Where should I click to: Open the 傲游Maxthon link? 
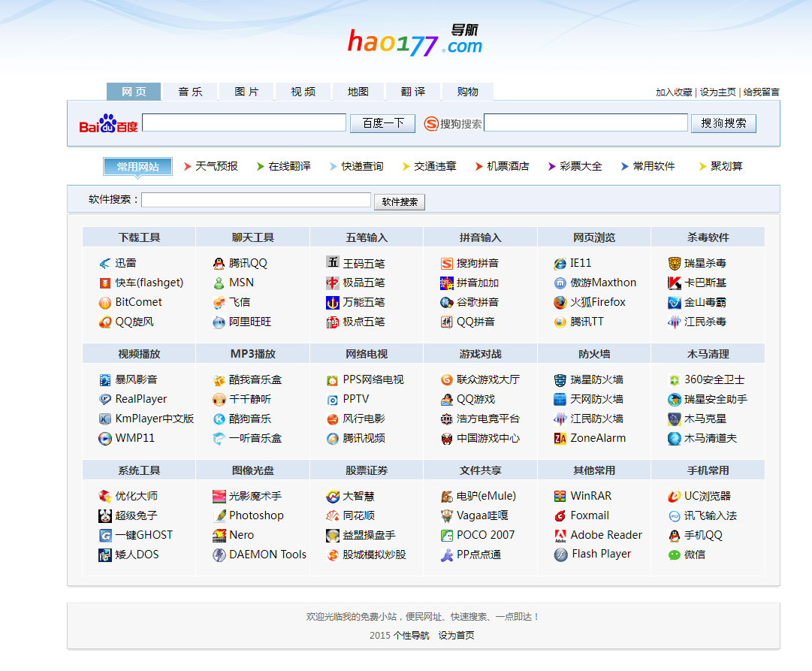pos(603,283)
